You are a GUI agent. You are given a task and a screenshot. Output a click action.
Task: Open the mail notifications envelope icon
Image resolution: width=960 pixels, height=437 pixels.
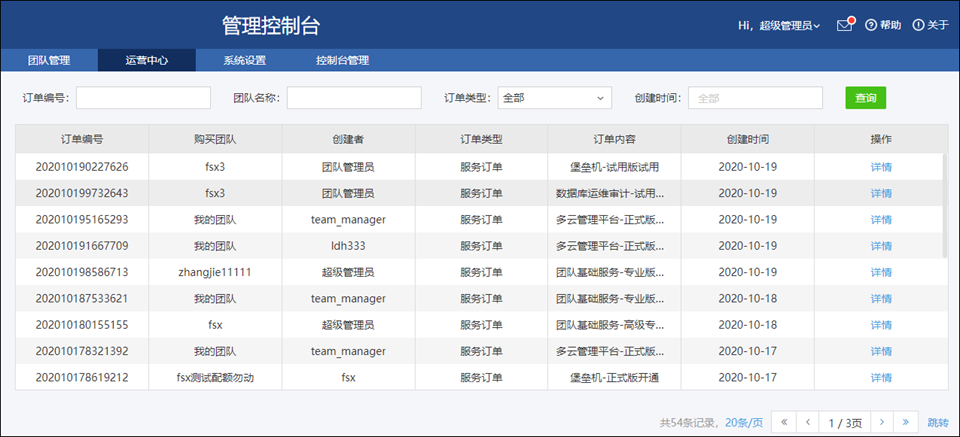[845, 25]
